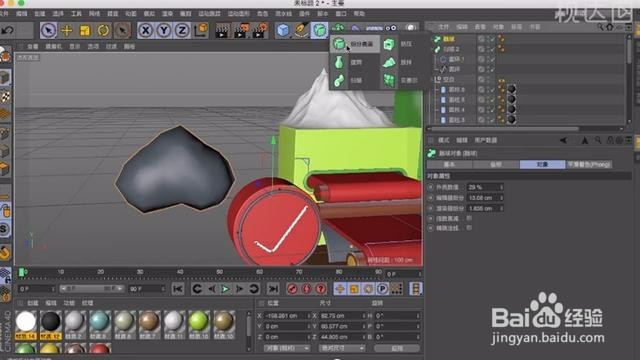
Task: Toggle the Y axis lock
Action: (x=164, y=30)
